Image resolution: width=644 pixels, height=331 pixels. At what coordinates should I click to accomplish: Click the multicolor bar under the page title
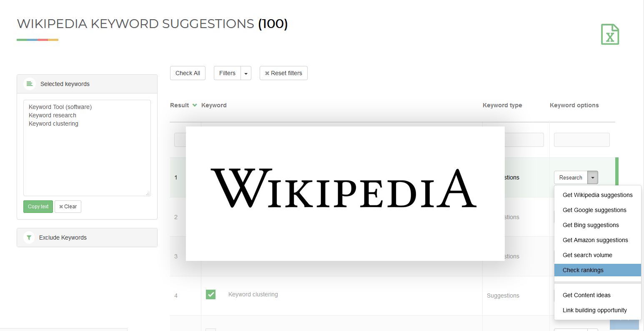pos(38,39)
